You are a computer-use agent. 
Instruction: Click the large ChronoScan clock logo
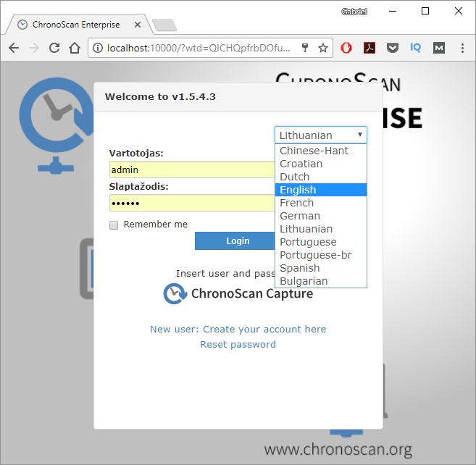[x=57, y=125]
